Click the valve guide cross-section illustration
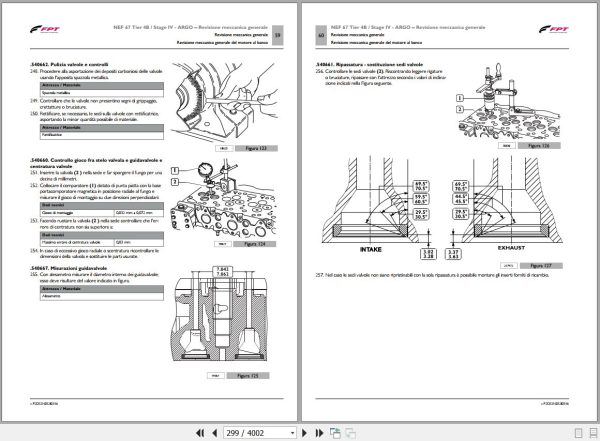 click(x=219, y=316)
